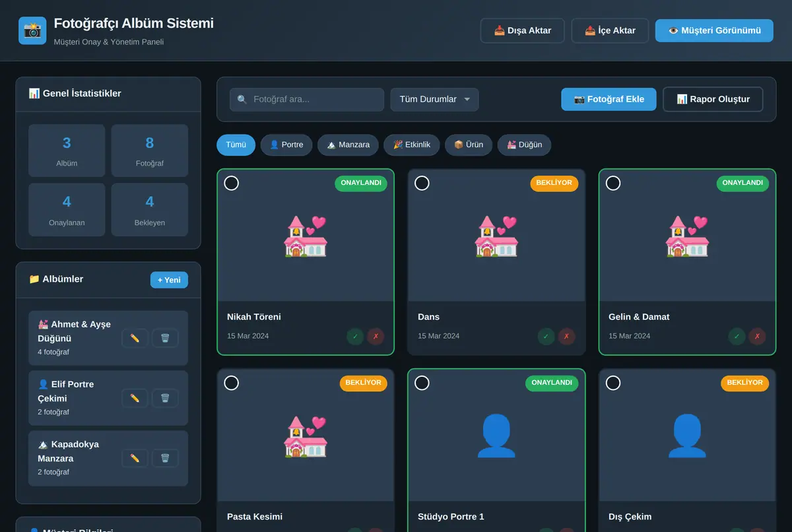Open the Tüm Durumlar status dropdown
Image resolution: width=792 pixels, height=532 pixels.
coord(434,100)
